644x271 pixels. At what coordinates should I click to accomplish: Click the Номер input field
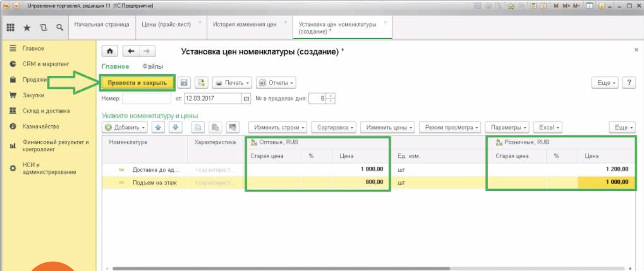[146, 99]
